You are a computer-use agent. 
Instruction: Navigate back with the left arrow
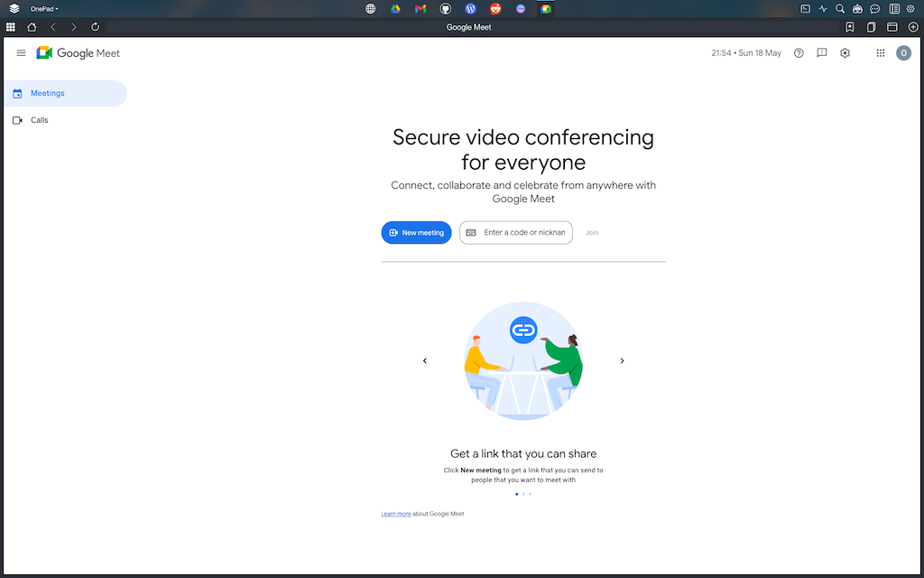click(53, 27)
